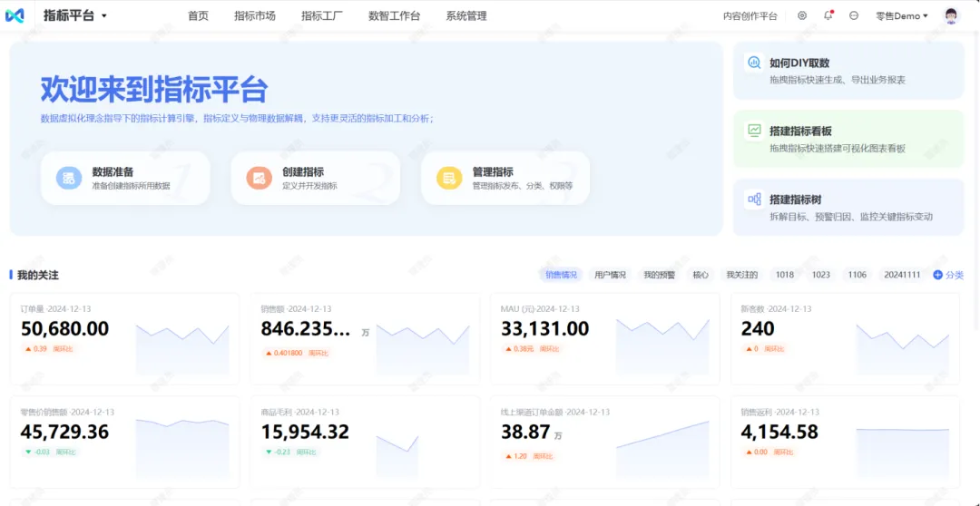Image resolution: width=980 pixels, height=506 pixels.
Task: Click the 240 new customers value
Action: click(758, 328)
